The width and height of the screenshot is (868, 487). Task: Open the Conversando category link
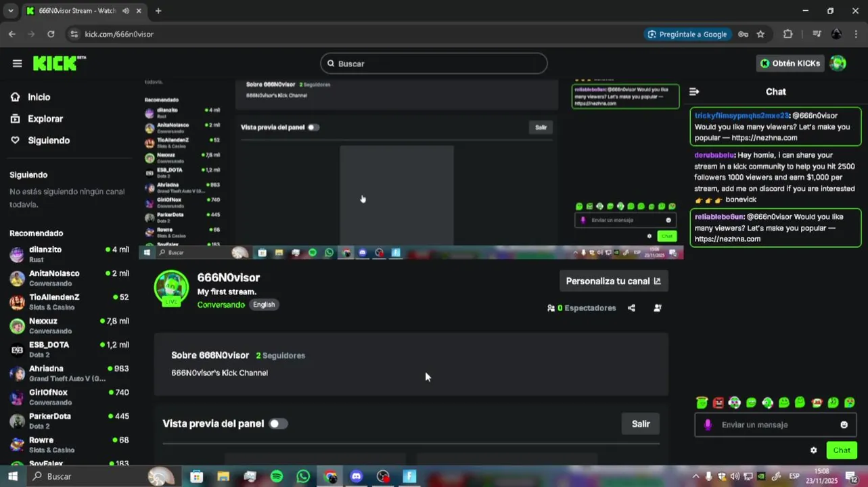pos(221,304)
